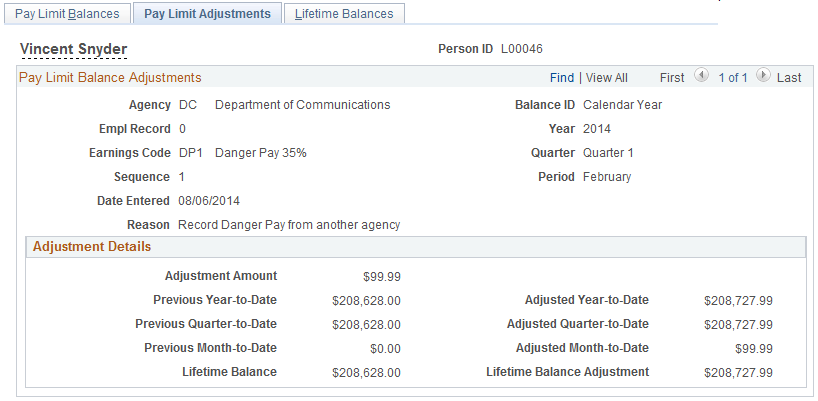The image size is (818, 401).
Task: Click Adjusted Month-to-Date value $99.99
Action: pos(754,349)
